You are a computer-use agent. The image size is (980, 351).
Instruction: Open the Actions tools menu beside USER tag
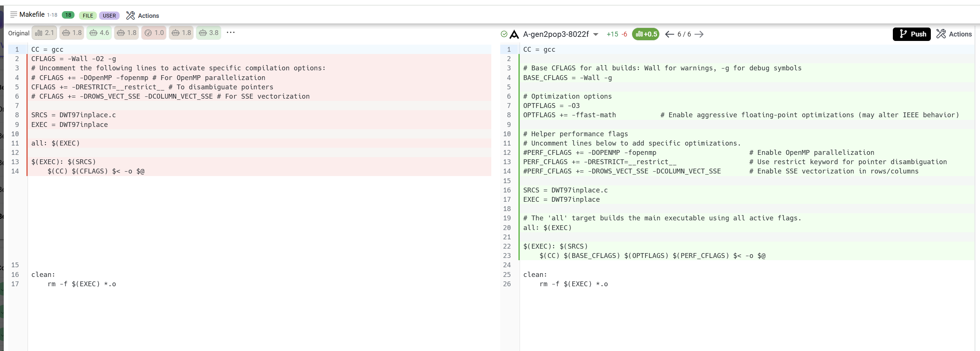click(143, 16)
